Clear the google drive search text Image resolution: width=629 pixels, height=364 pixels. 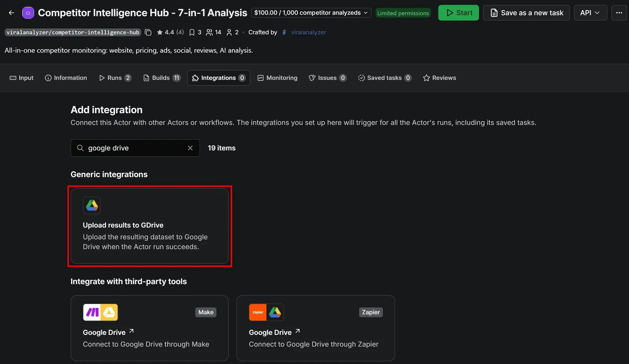coord(190,148)
